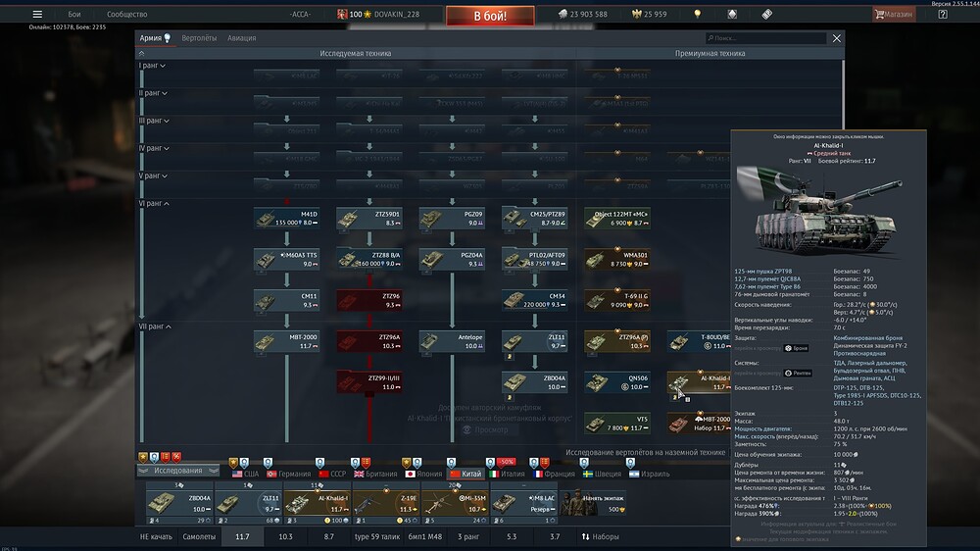The width and height of the screenshot is (980, 551).
Task: Open the Бои menu
Action: click(x=74, y=14)
